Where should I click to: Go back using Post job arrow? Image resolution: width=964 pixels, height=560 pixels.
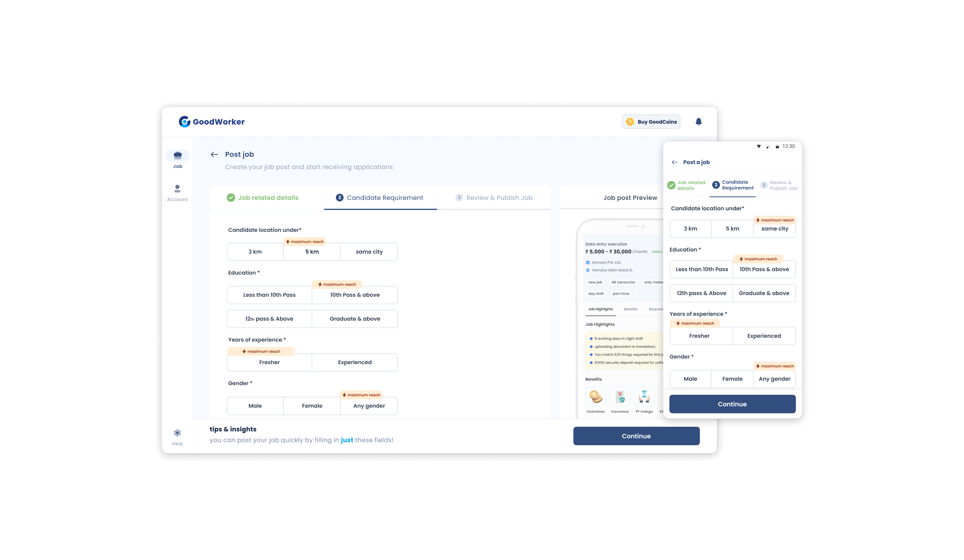pyautogui.click(x=214, y=154)
